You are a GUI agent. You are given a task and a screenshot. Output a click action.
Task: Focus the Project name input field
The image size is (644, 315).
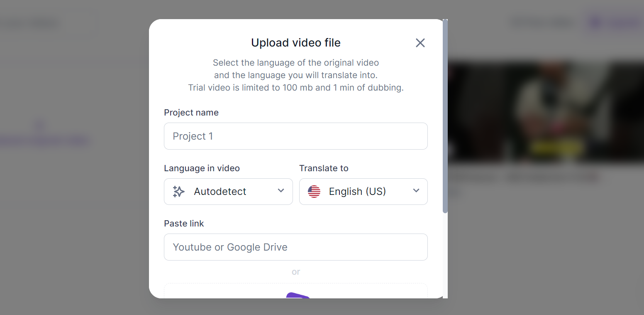[x=295, y=136]
